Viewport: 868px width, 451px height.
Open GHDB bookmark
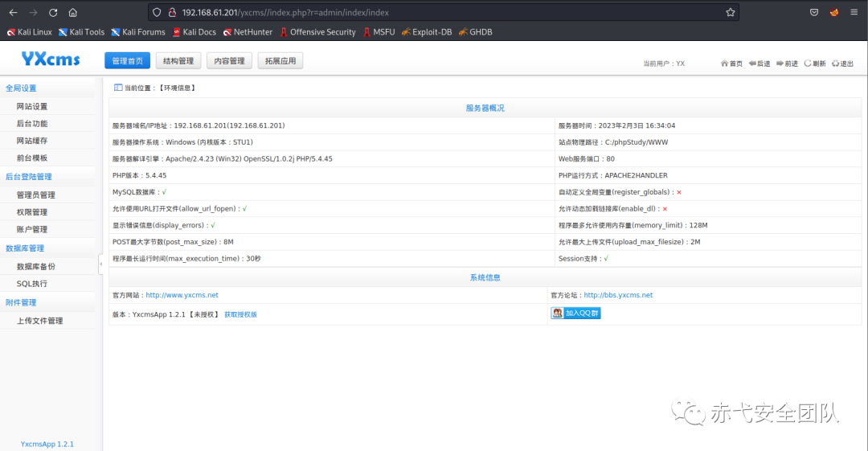[x=475, y=32]
